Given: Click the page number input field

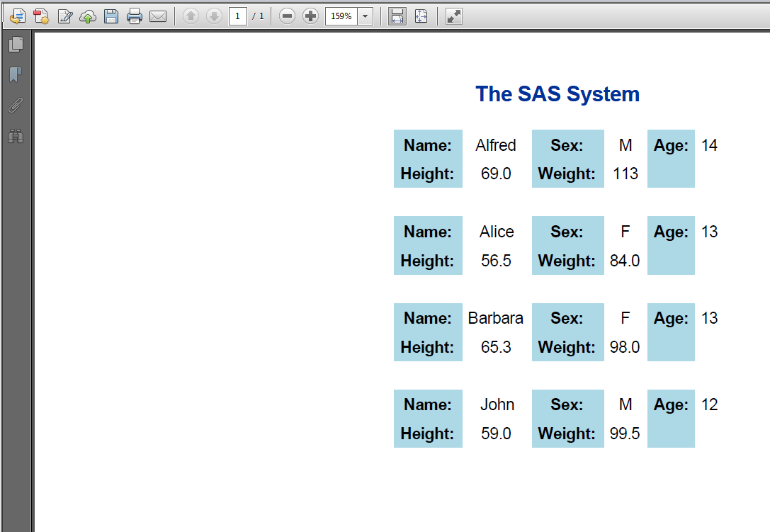Looking at the screenshot, I should (238, 16).
